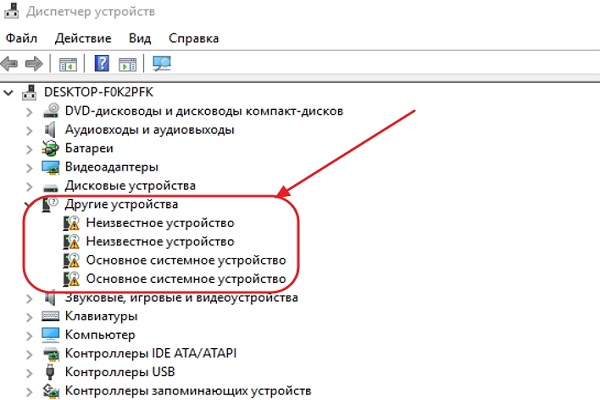This screenshot has height=400, width=600.
Task: Open the Справка menu
Action: pyautogui.click(x=194, y=38)
